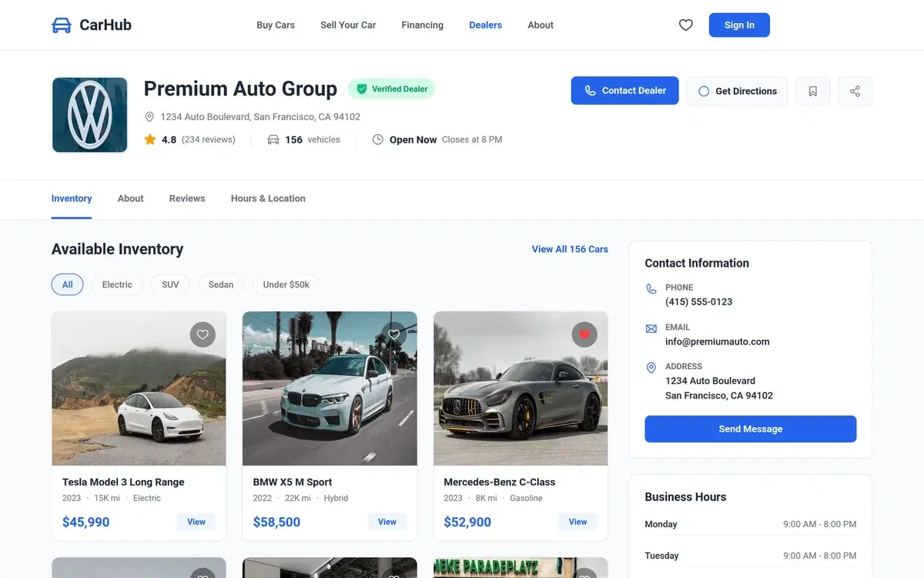Open View All 156 Cars link
Image resolution: width=924 pixels, height=578 pixels.
click(x=570, y=250)
